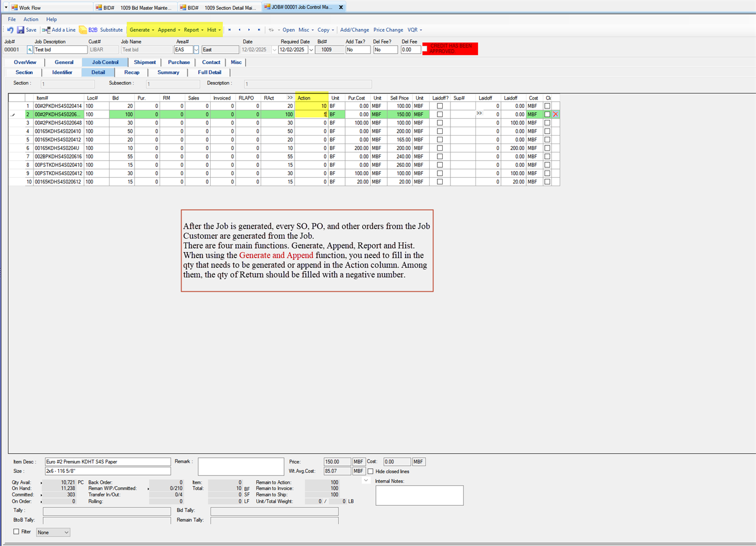Open the Action menu
The image size is (756, 546).
tap(31, 19)
